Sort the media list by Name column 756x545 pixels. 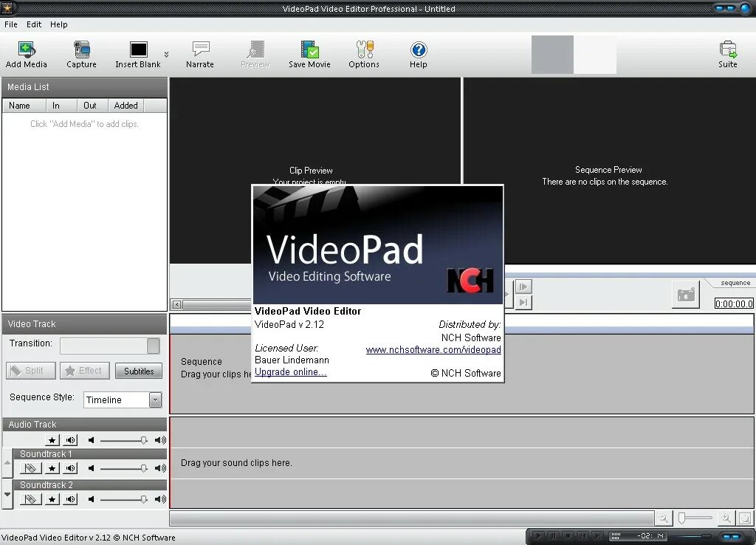(24, 105)
